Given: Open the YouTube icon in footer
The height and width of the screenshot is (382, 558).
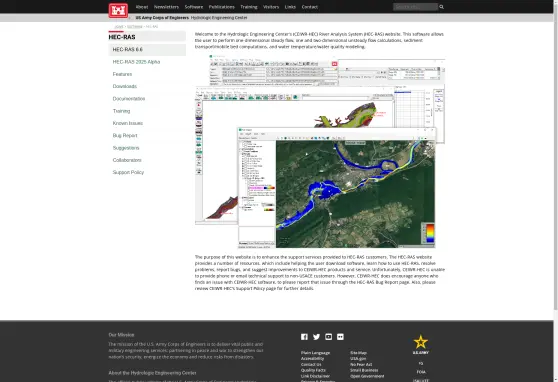Looking at the screenshot, I should pos(328,337).
